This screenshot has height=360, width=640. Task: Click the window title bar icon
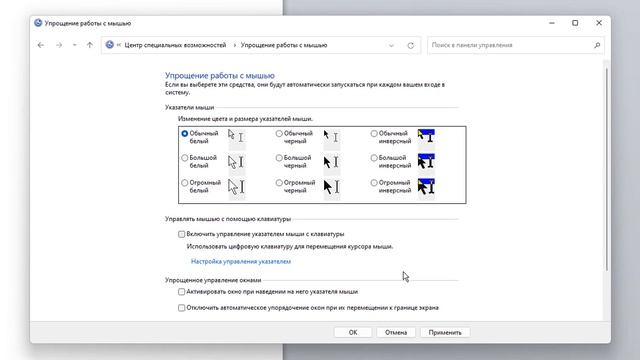38,23
